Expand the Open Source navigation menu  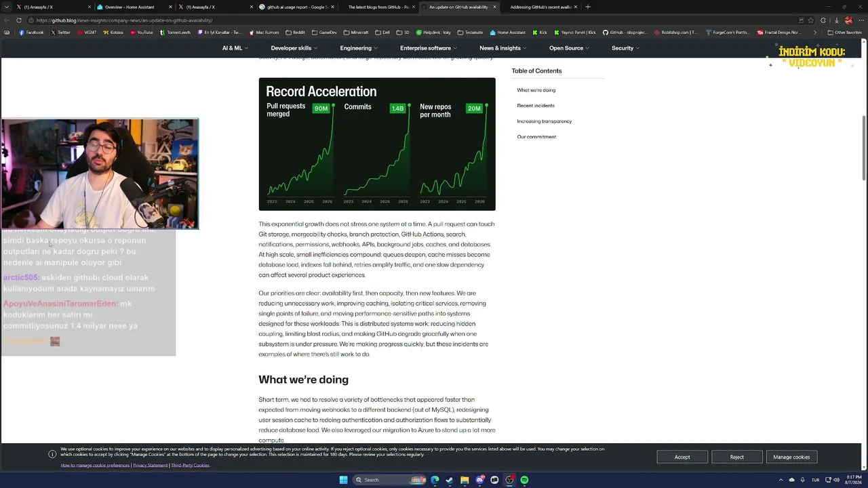tap(569, 48)
